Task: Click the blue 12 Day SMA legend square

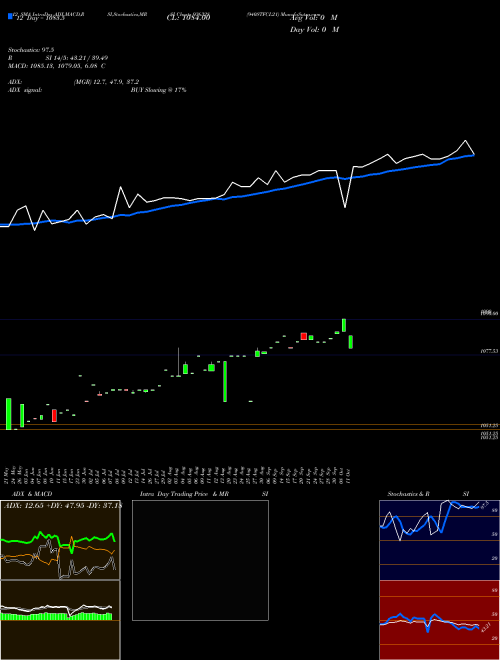Action: [10, 16]
